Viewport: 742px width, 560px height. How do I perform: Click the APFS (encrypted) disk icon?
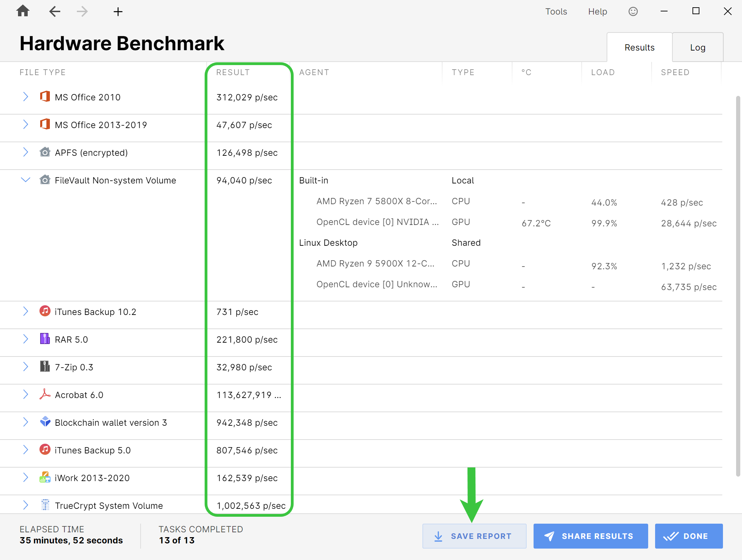click(45, 152)
